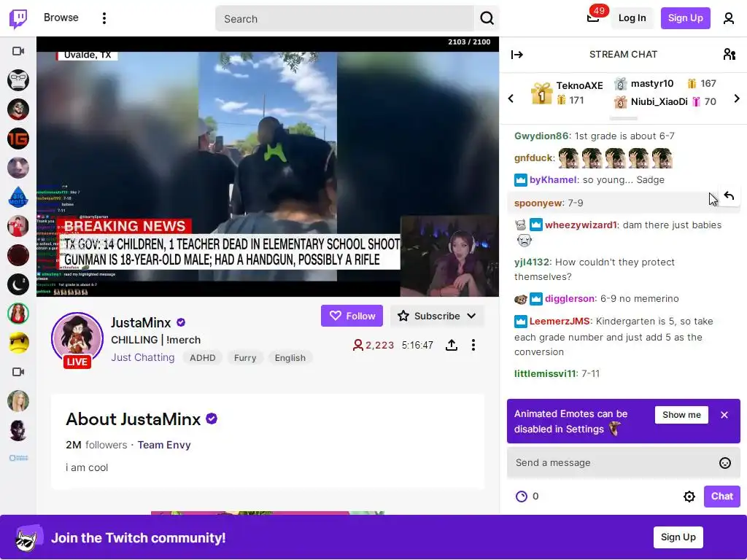This screenshot has height=560, width=747.
Task: Open the more options menu beside Browse
Action: tap(104, 18)
